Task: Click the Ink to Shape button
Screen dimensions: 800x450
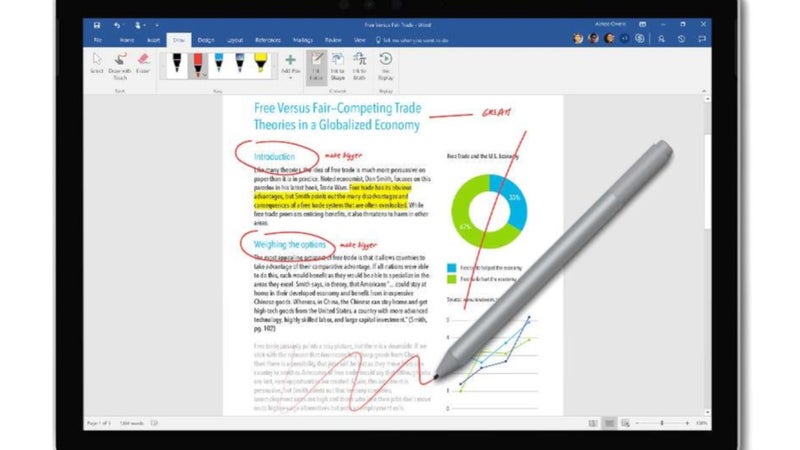Action: [x=338, y=66]
